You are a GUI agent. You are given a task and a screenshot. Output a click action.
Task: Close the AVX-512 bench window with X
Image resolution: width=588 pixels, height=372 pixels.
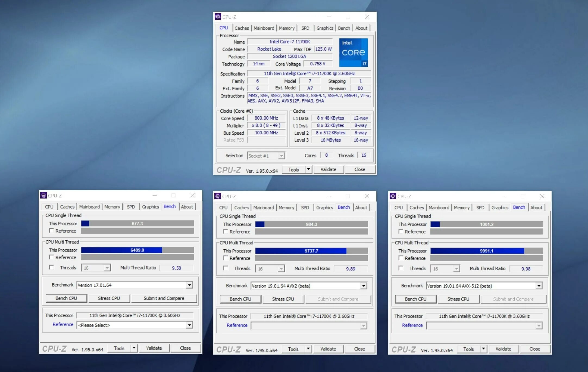pyautogui.click(x=542, y=196)
